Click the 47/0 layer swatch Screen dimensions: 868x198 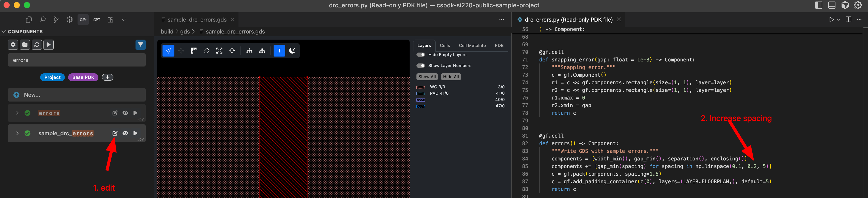[x=421, y=106]
